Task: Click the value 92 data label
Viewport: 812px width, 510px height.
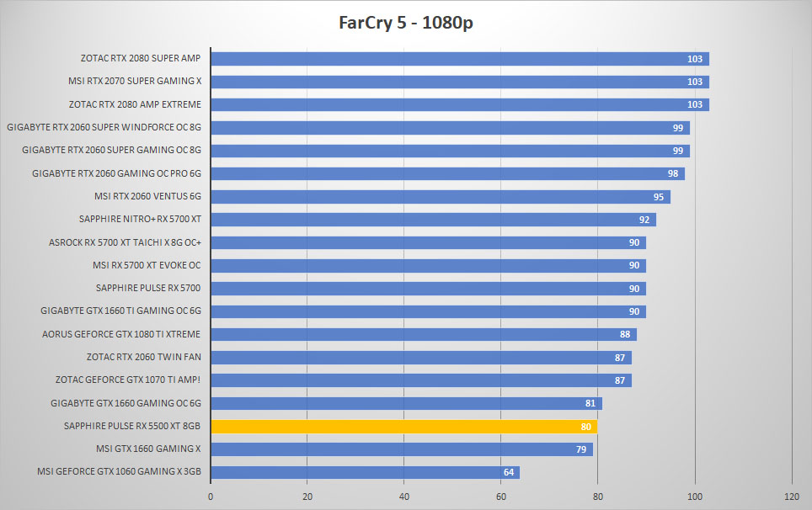Action: pyautogui.click(x=644, y=220)
